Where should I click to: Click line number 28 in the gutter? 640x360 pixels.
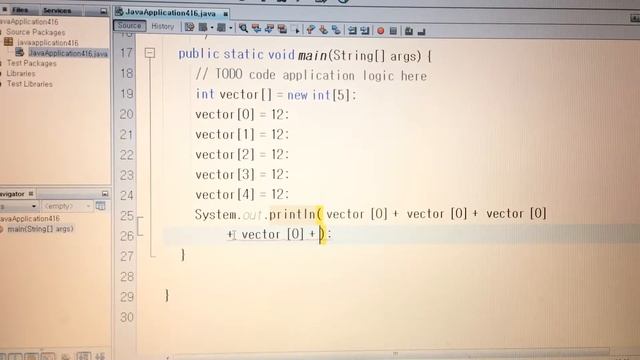point(127,277)
